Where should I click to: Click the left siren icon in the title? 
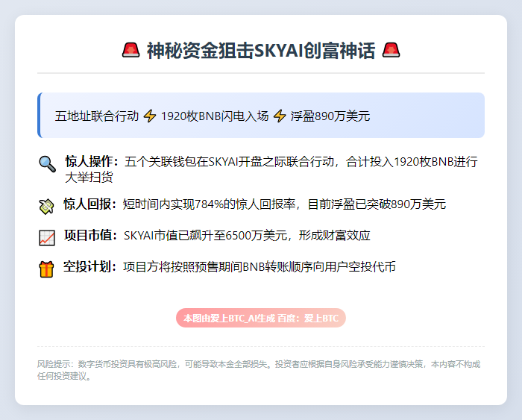coord(130,50)
